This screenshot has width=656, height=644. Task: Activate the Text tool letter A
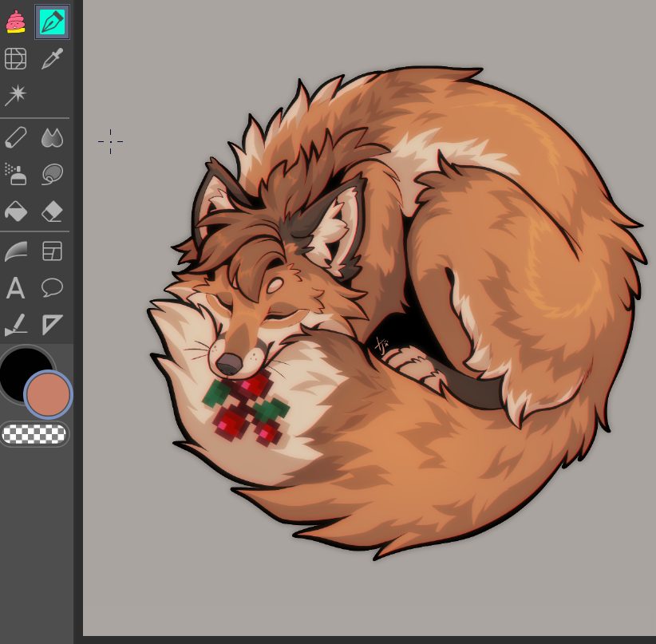15,287
